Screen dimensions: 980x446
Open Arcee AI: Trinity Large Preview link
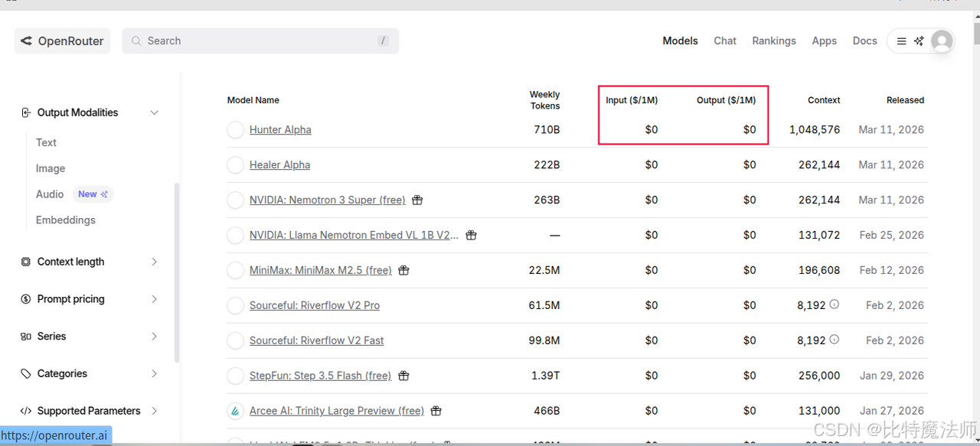(337, 412)
